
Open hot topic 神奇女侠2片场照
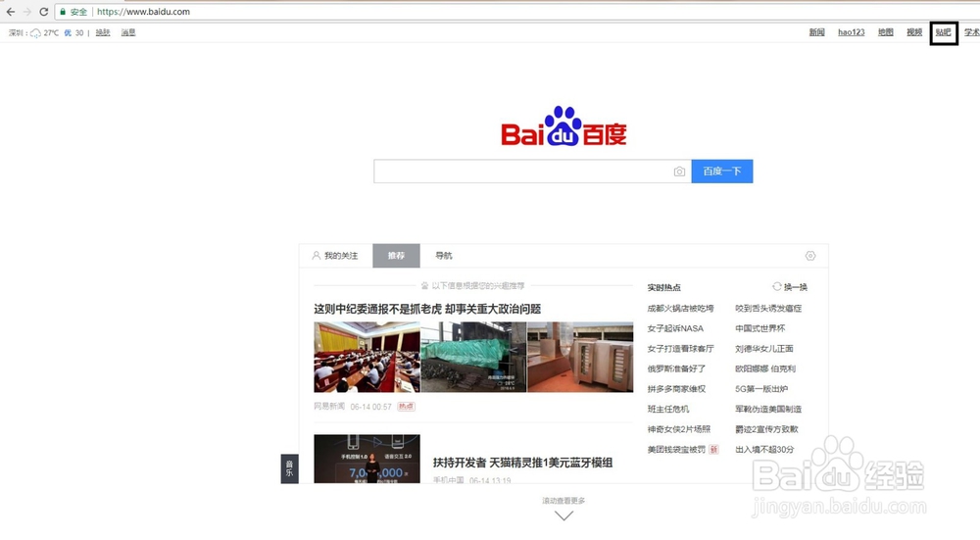pos(679,428)
